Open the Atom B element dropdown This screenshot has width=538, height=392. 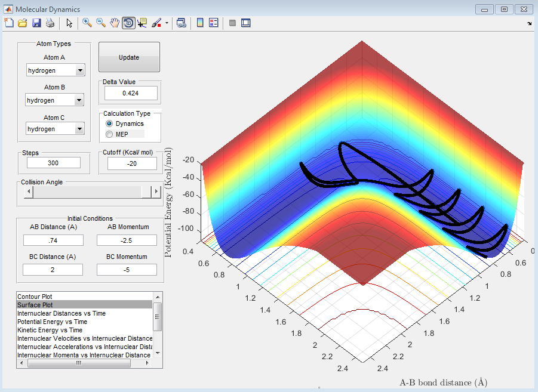tap(78, 100)
